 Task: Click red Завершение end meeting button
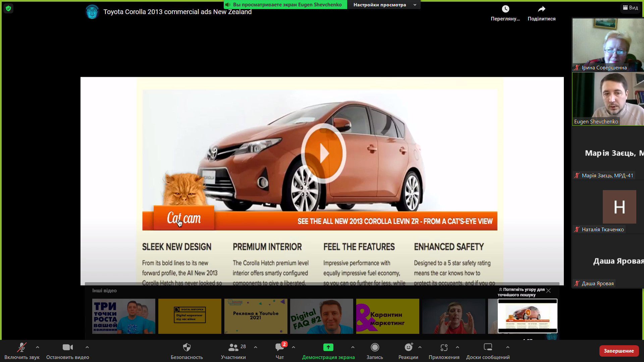[619, 351]
